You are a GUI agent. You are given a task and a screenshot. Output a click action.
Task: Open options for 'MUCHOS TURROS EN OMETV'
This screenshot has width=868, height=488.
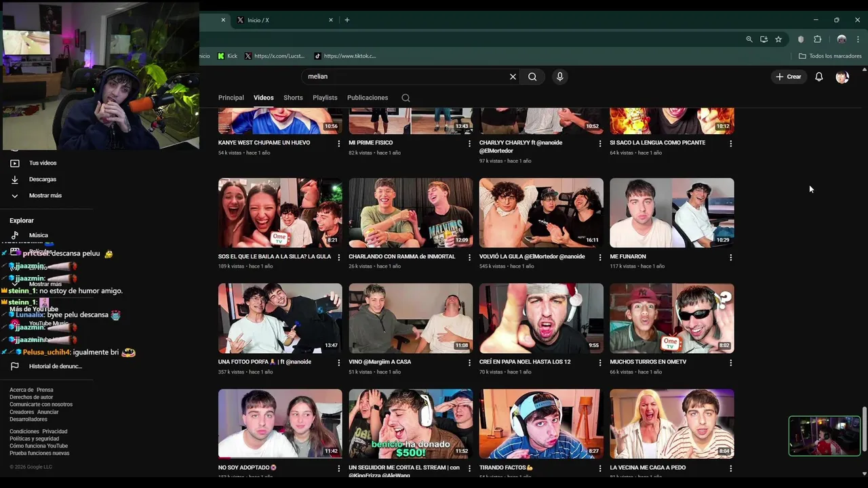pos(730,363)
